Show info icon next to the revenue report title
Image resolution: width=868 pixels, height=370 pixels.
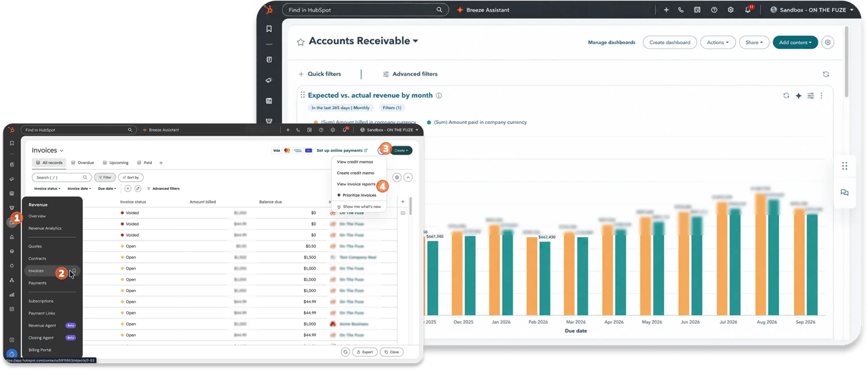pos(439,96)
